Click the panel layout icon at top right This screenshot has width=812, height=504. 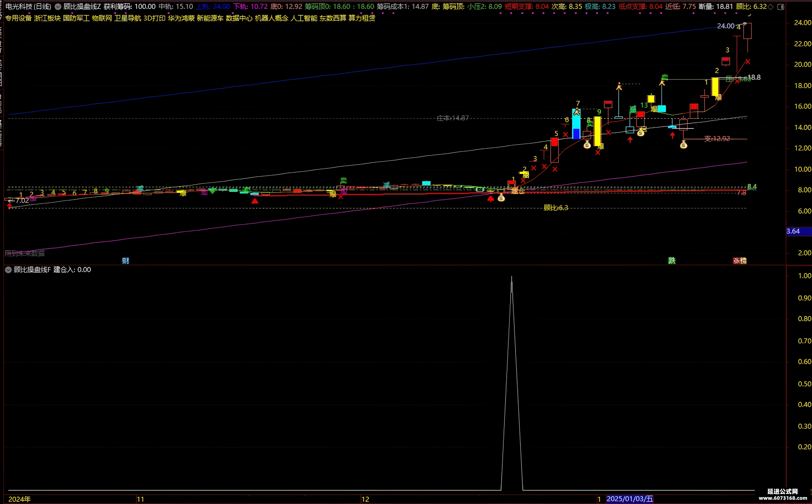click(780, 7)
